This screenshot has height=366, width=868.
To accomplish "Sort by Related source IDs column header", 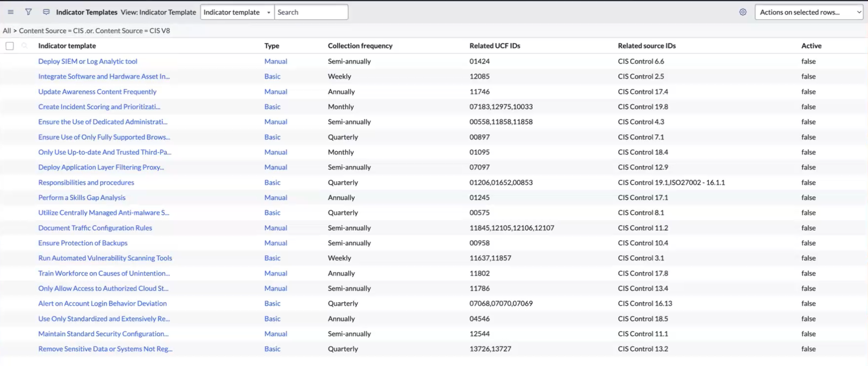I will click(647, 46).
